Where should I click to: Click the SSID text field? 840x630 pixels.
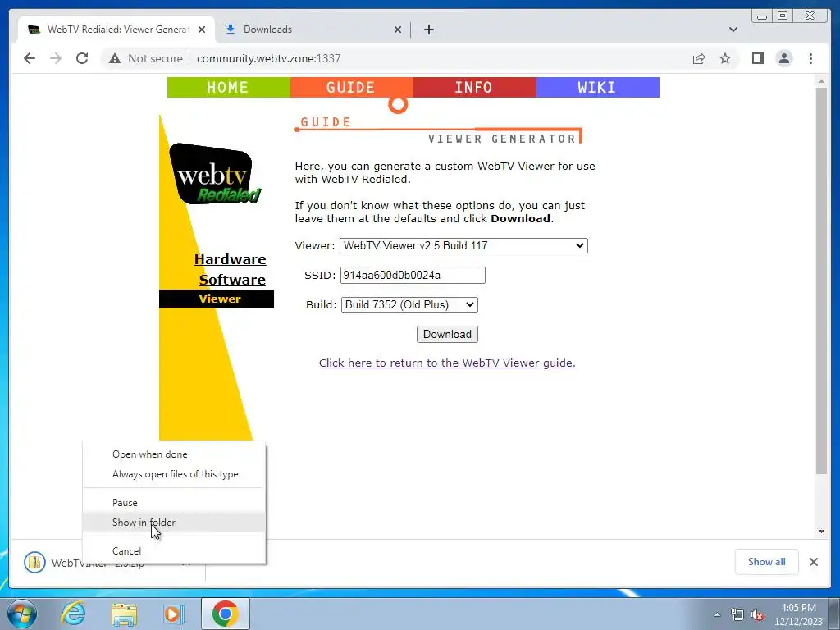coord(413,276)
